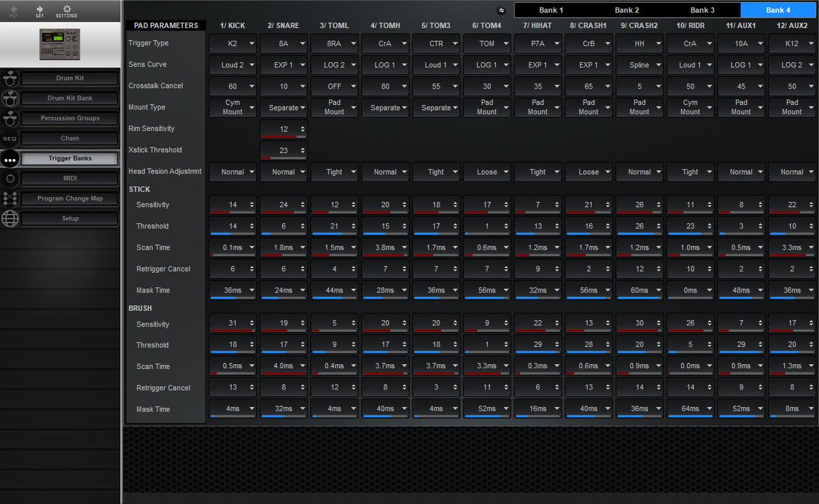This screenshot has width=819, height=504.
Task: Click the Crosstalk Cancel row label
Action: 156,86
